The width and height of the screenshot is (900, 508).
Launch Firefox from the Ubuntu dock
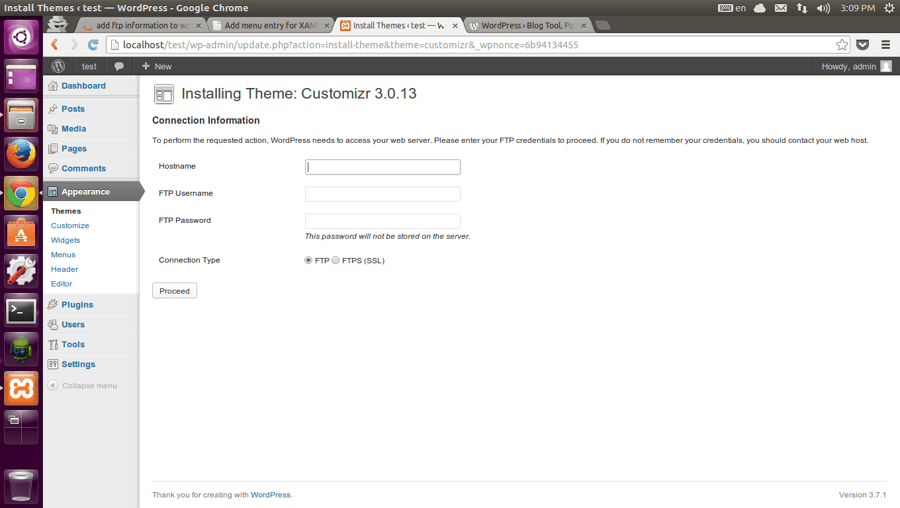(21, 154)
